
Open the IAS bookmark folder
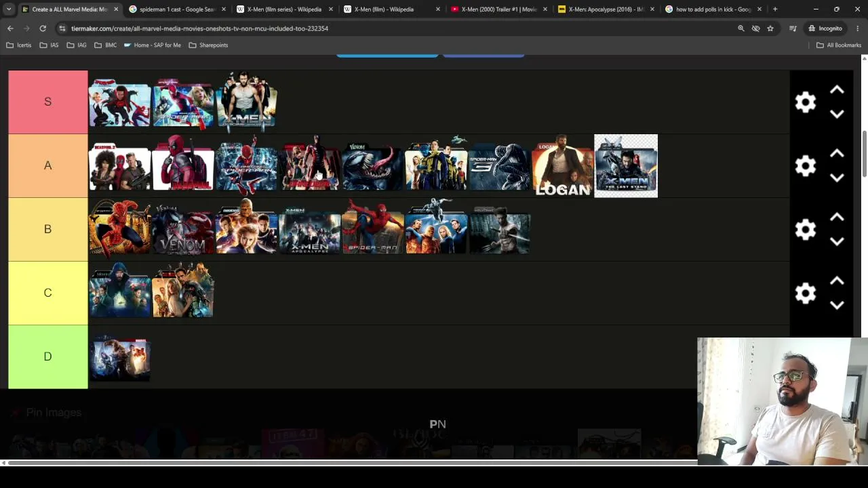(50, 45)
